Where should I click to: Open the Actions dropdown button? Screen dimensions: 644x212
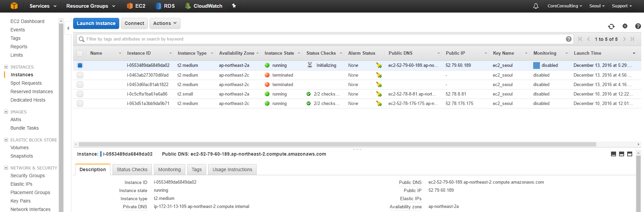[x=165, y=23]
